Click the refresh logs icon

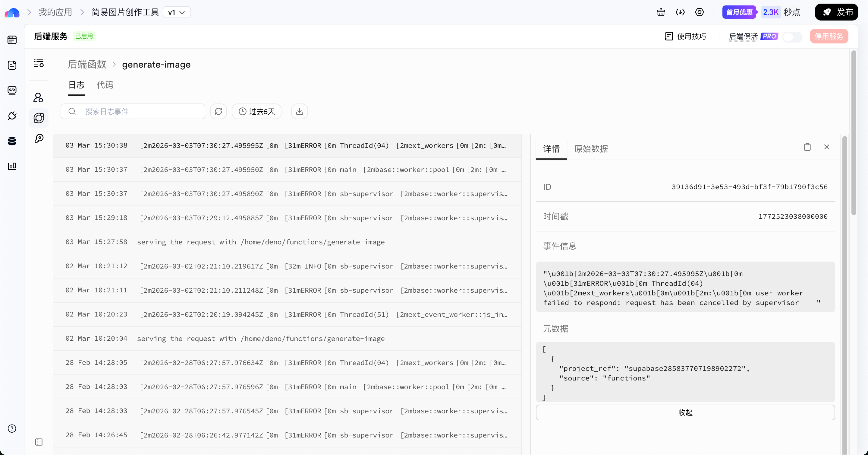tap(218, 111)
